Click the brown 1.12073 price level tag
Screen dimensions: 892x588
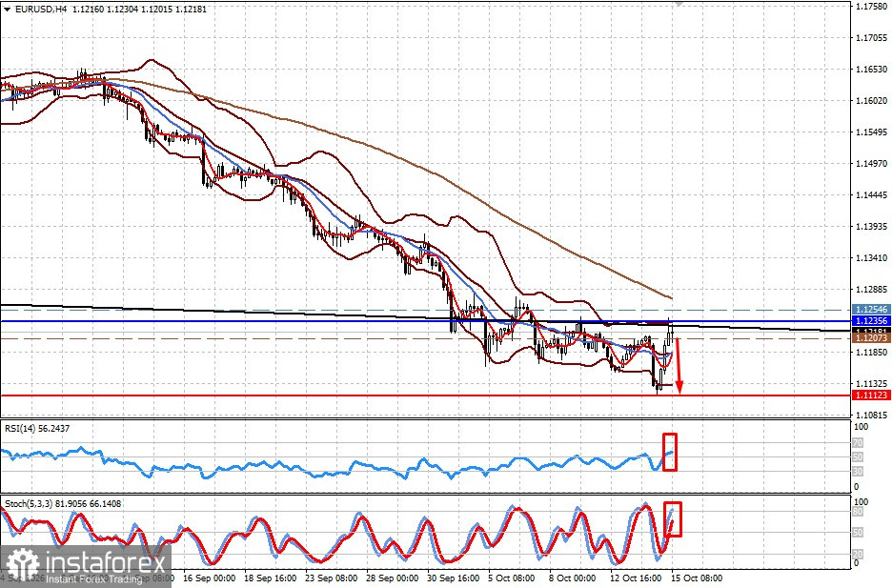[x=870, y=338]
